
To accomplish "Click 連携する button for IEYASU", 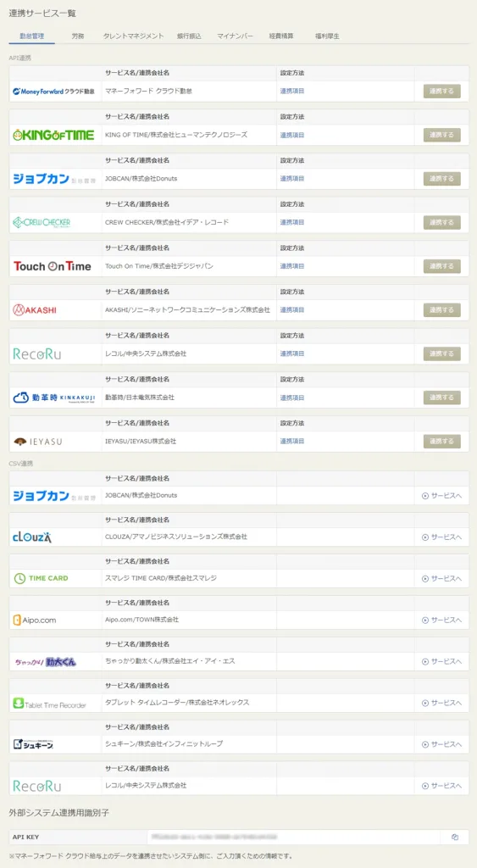I will [x=441, y=441].
